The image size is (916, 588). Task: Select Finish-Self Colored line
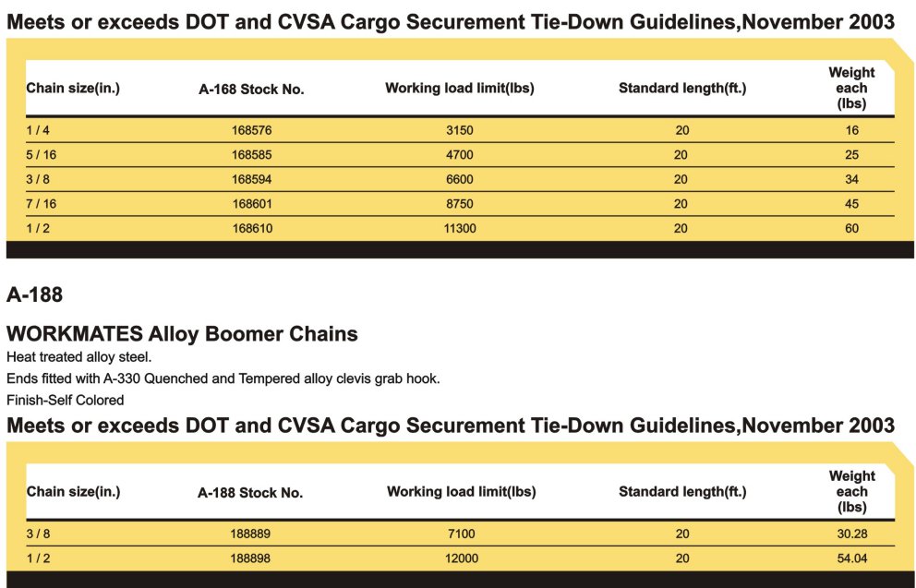pos(66,400)
